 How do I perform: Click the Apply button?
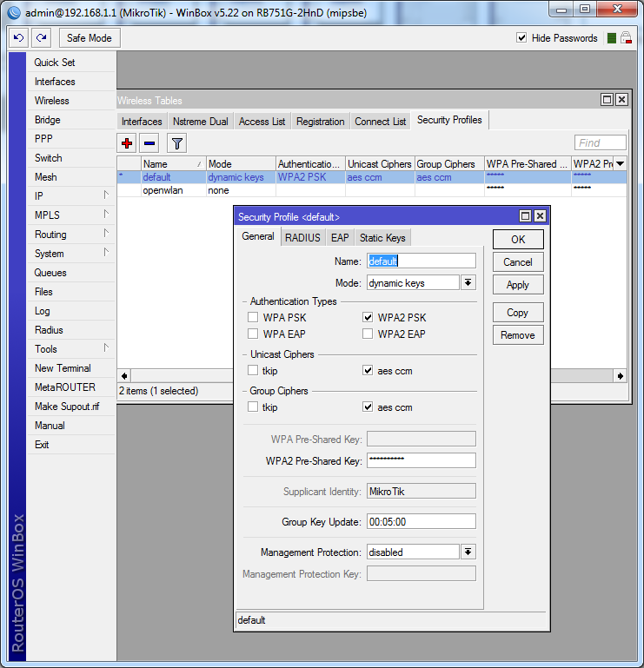tap(518, 285)
